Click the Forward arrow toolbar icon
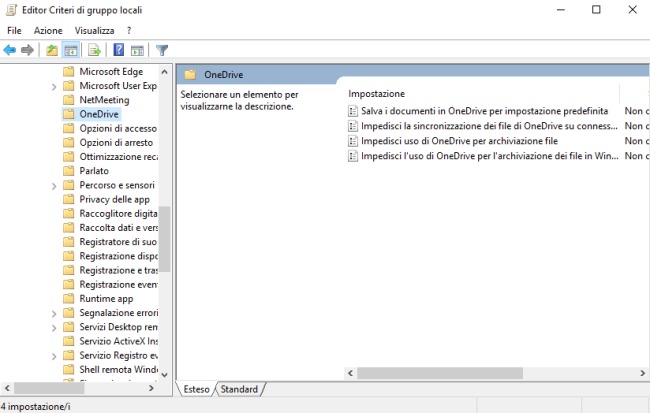The width and height of the screenshot is (650, 413). click(27, 50)
